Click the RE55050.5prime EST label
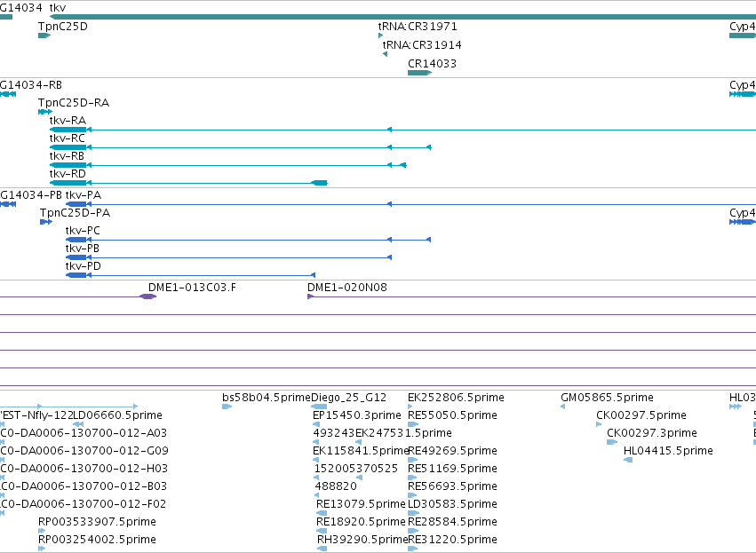 pos(452,415)
